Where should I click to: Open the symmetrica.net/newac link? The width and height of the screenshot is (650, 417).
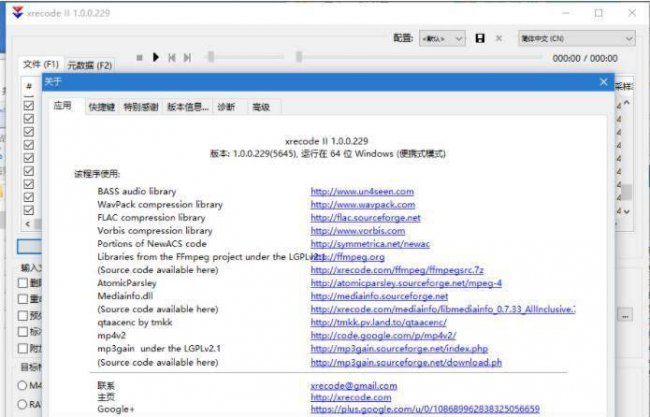click(x=370, y=244)
